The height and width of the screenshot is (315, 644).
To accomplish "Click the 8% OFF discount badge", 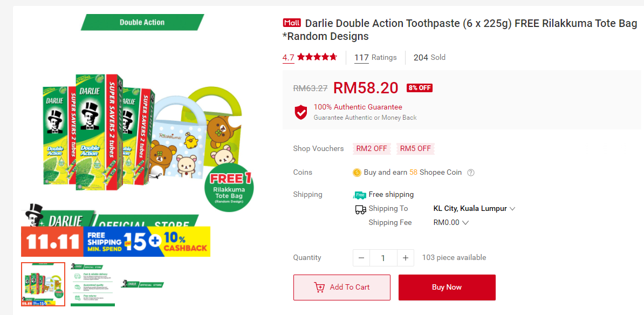I will pyautogui.click(x=420, y=88).
